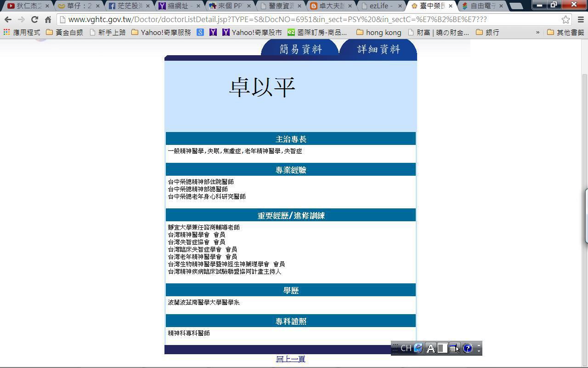Open the IME help icon
Image resolution: width=588 pixels, height=368 pixels.
click(467, 348)
